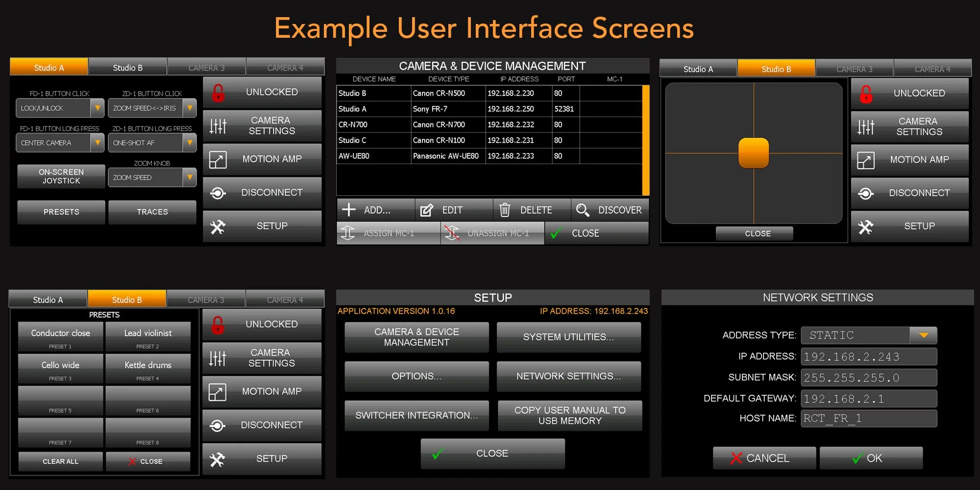Open Setup via the wrench icon
Image resolution: width=980 pixels, height=490 pixels.
pyautogui.click(x=217, y=226)
